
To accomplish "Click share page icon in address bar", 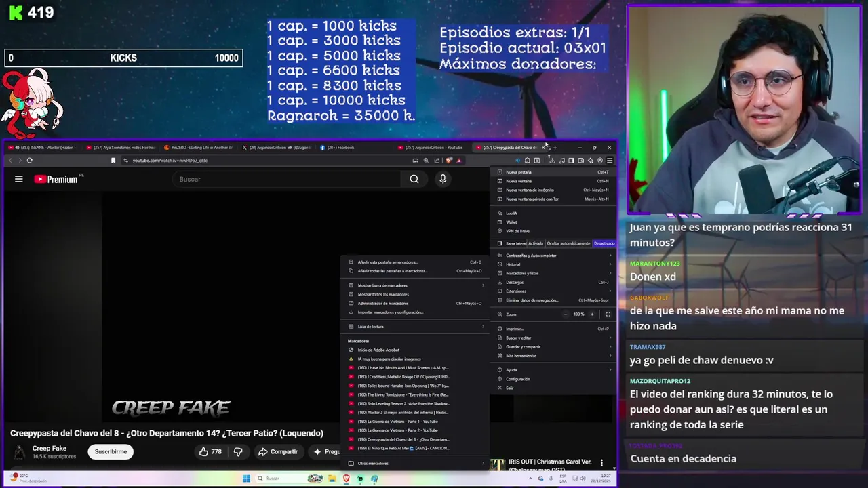I will 437,161.
